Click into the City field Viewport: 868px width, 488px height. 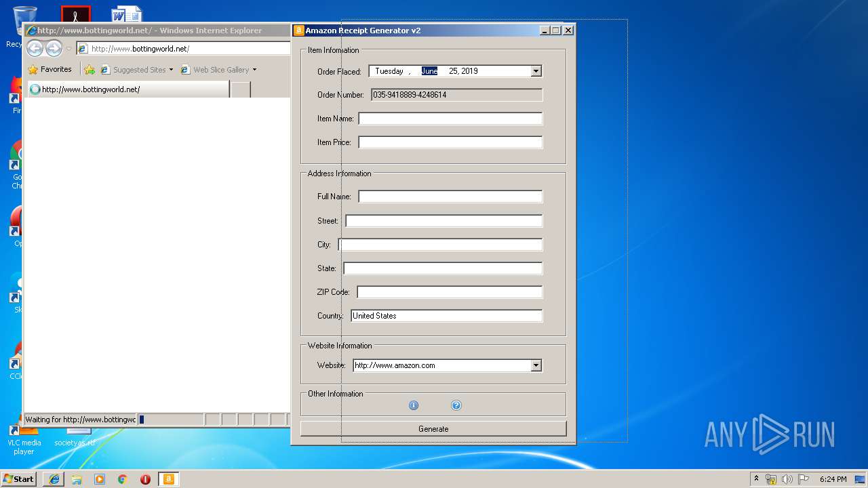click(440, 245)
